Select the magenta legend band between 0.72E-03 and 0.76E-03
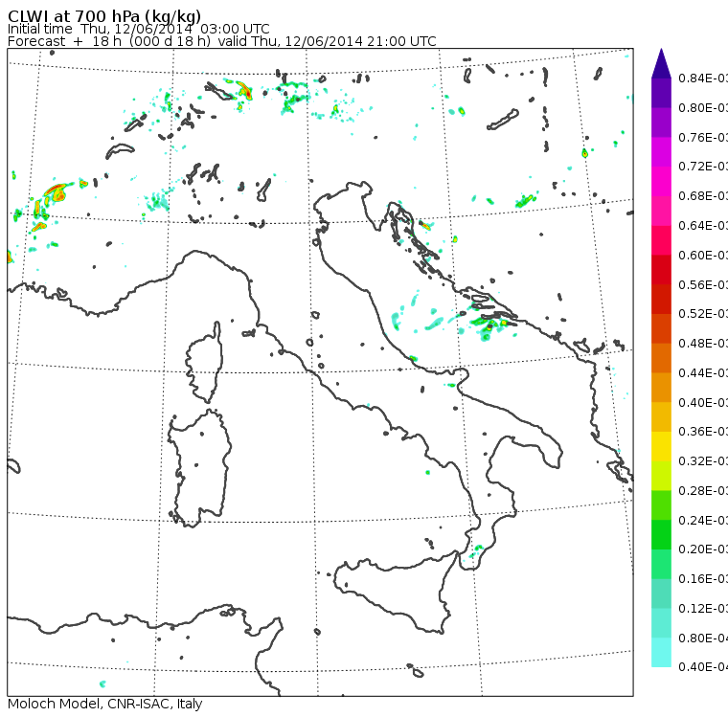 [x=661, y=152]
